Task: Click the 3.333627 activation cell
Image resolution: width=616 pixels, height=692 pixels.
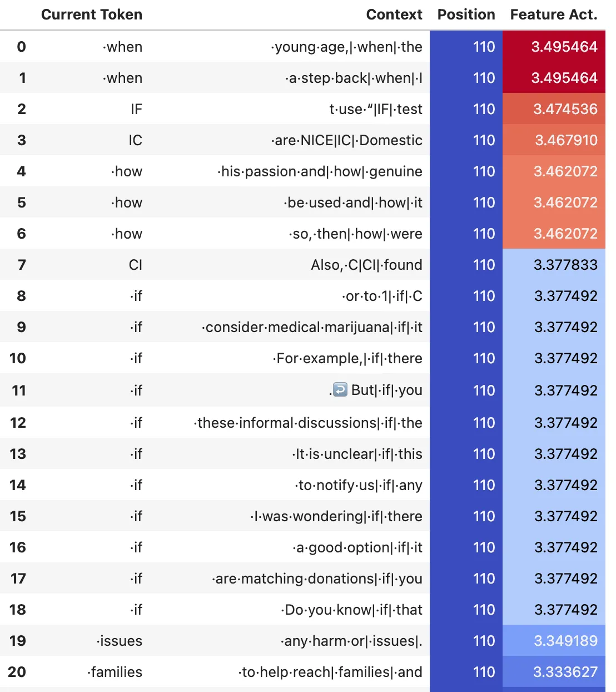Action: (x=554, y=671)
